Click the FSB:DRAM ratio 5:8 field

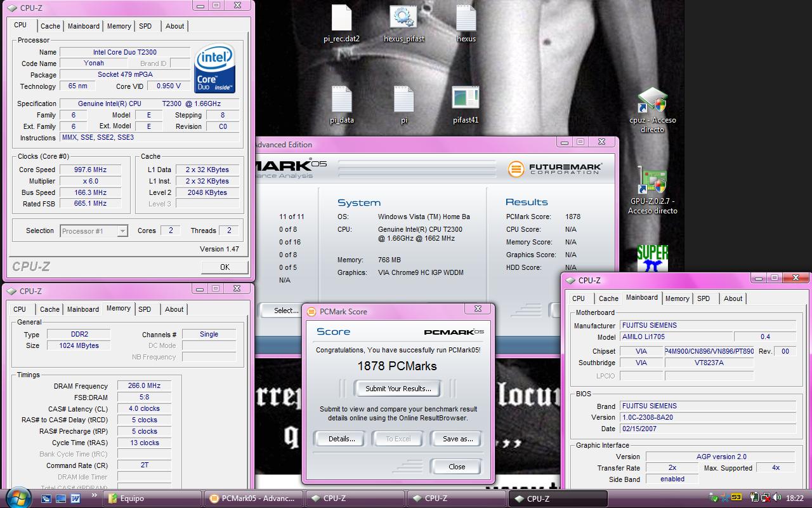pos(144,397)
